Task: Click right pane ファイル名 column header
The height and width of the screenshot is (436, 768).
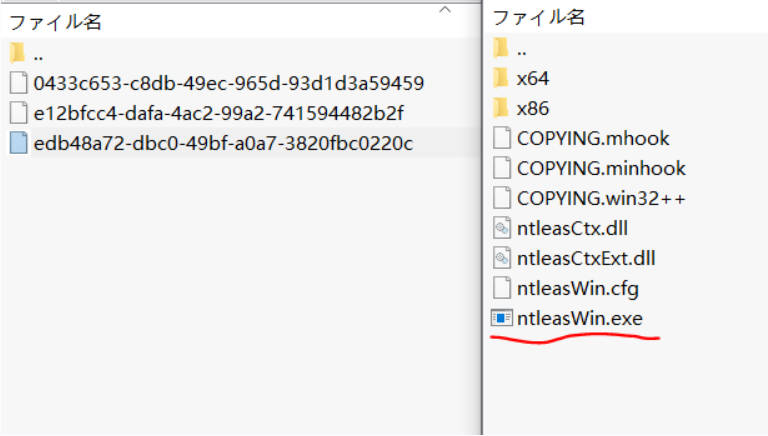Action: pos(539,17)
